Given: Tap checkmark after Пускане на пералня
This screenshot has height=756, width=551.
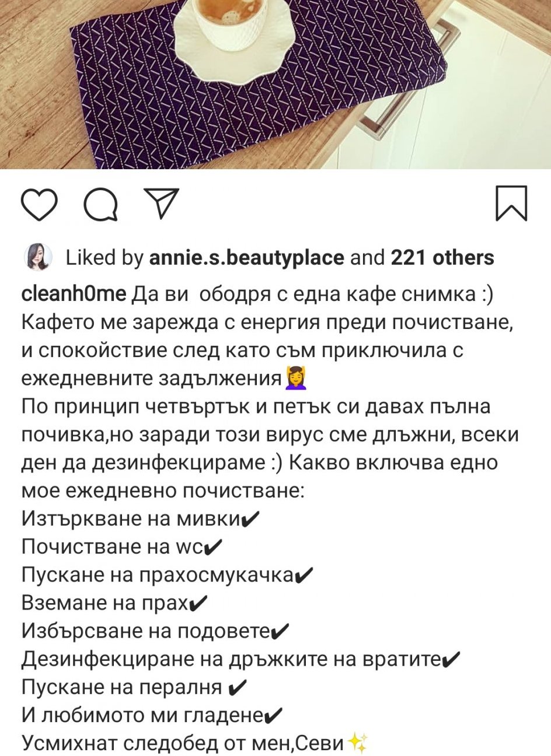Looking at the screenshot, I should 238,687.
